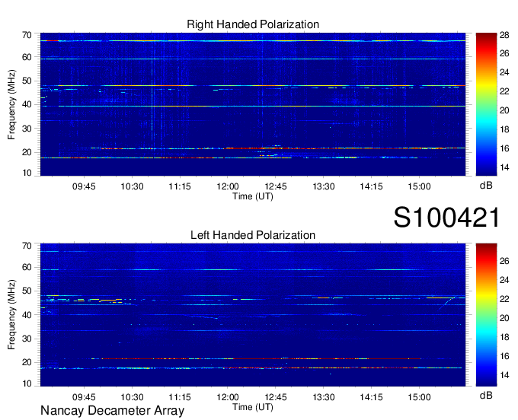518x420 pixels.
Task: Click the 12:00 tick under the left-handed plot
Action: coord(228,397)
